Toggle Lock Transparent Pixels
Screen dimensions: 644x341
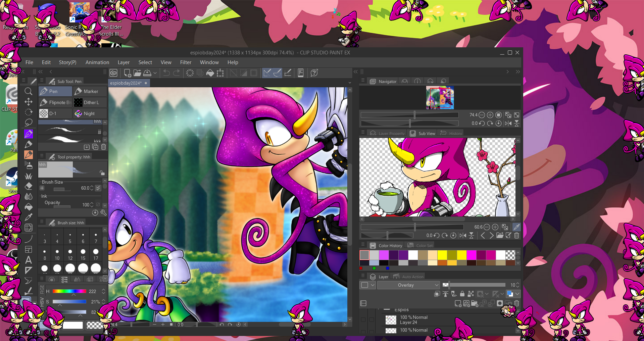coord(471,294)
